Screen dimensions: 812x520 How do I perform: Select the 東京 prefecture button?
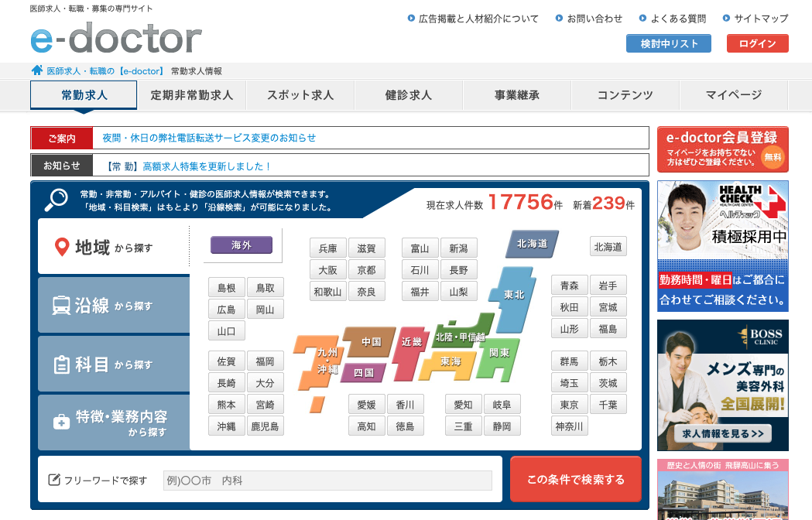pos(568,404)
